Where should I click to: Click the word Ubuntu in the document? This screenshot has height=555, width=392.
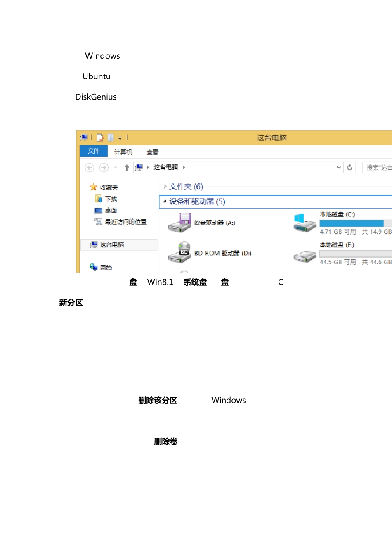[97, 76]
